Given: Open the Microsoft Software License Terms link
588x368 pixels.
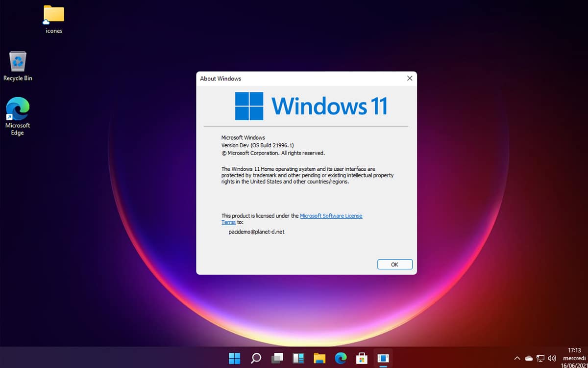Looking at the screenshot, I should click(x=331, y=216).
